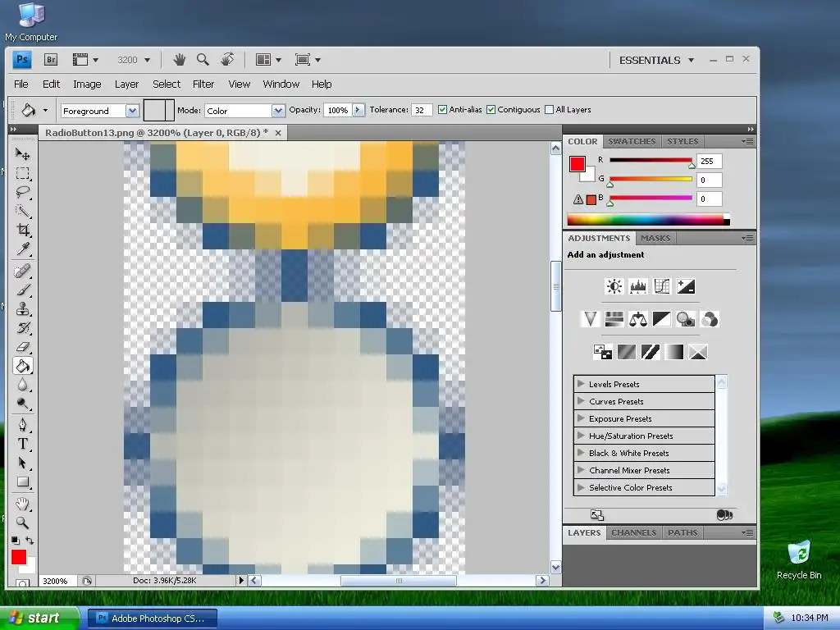Screen dimensions: 840x630
Task: Select the Dodge tool
Action: pos(22,404)
